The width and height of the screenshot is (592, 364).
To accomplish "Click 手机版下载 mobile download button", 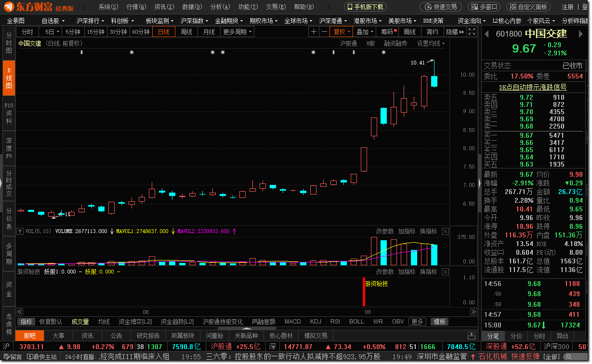I will pos(365,7).
